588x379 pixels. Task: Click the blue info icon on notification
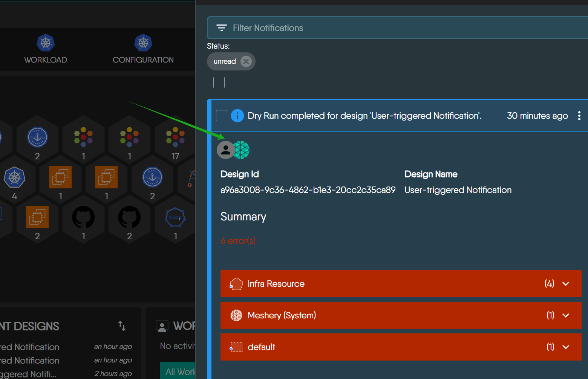coord(237,116)
